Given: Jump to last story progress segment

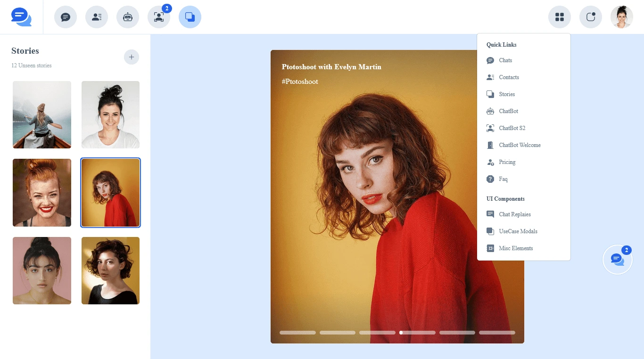Looking at the screenshot, I should coord(497,333).
